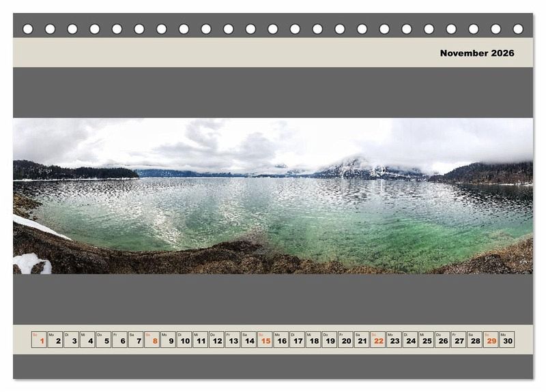Select Sunday the 1st date cell

pyautogui.click(x=39, y=340)
